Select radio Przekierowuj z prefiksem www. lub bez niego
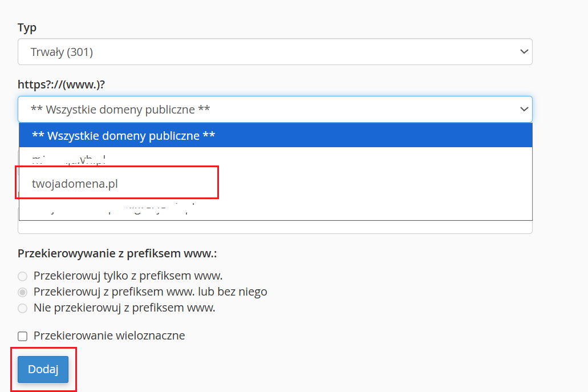Image resolution: width=588 pixels, height=392 pixels. (x=22, y=292)
